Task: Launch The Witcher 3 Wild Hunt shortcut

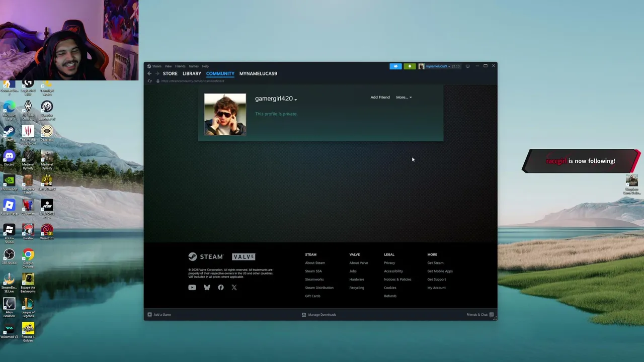Action: (28, 135)
